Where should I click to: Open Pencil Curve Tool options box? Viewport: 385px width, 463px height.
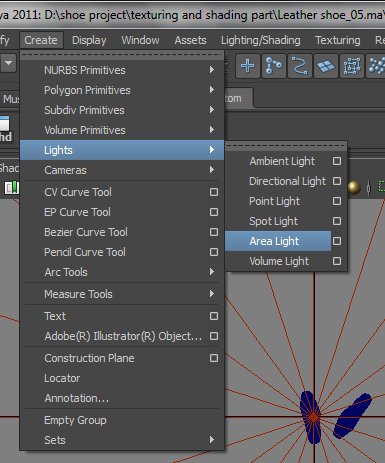(214, 252)
